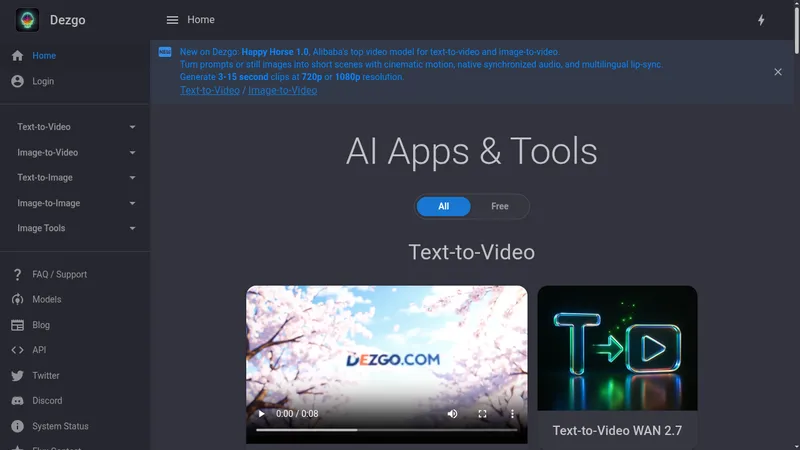Click the NEW badge icon in banner
The height and width of the screenshot is (450, 800).
click(x=165, y=52)
